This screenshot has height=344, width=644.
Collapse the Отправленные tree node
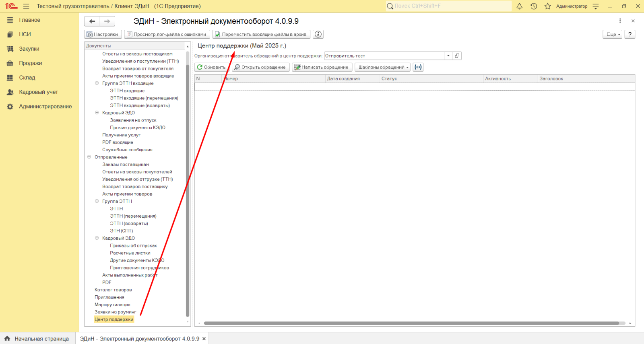[89, 157]
